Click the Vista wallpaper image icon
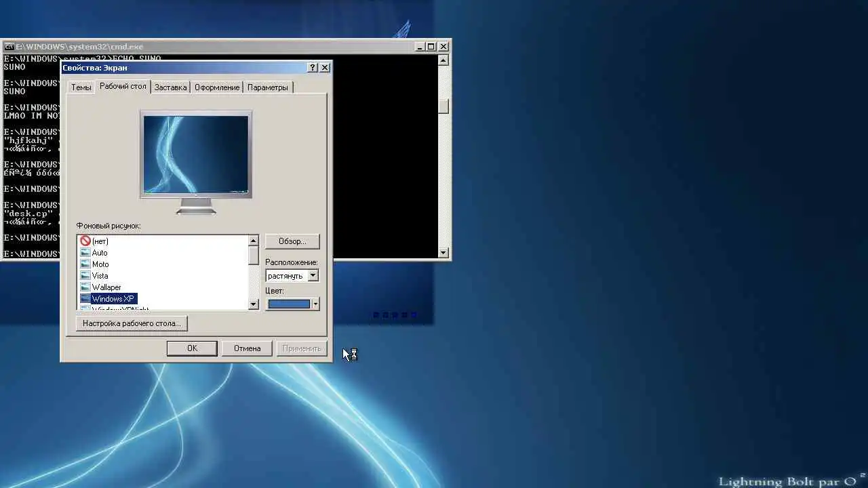 [85, 275]
